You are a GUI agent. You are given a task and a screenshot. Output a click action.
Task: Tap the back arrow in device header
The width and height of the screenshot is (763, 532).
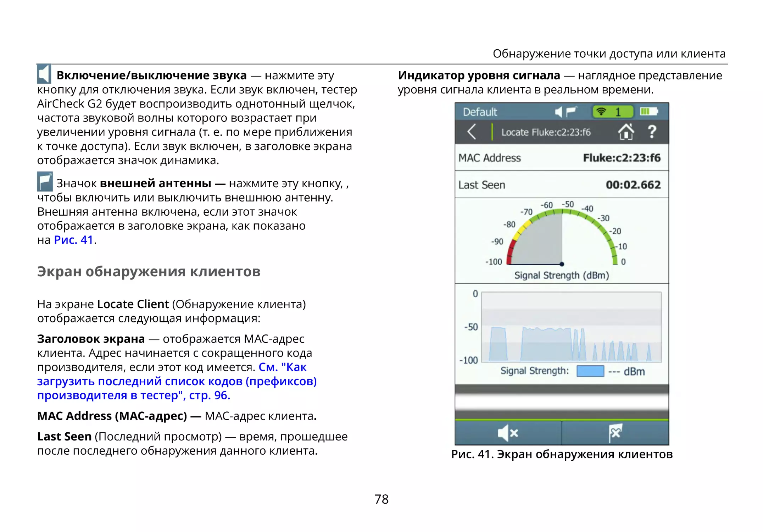click(472, 132)
